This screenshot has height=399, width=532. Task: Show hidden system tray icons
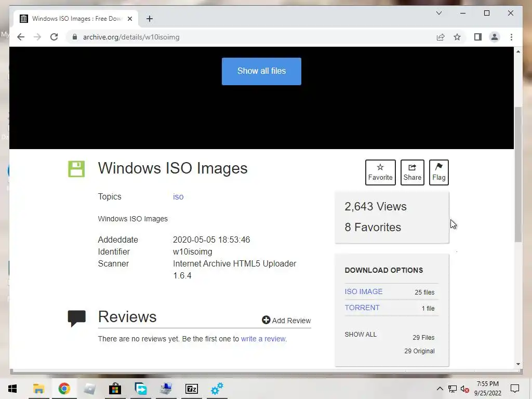440,389
